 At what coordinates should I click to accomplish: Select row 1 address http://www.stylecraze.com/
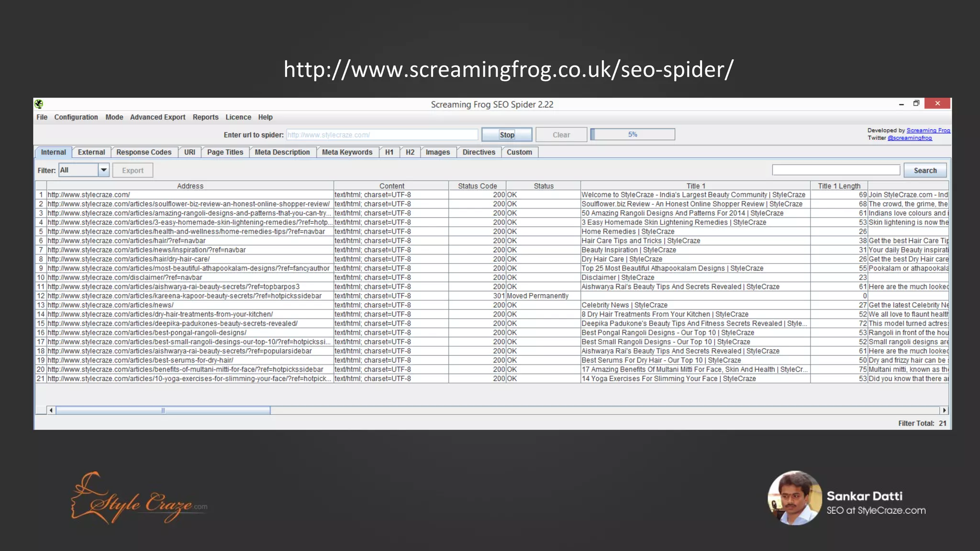point(190,195)
